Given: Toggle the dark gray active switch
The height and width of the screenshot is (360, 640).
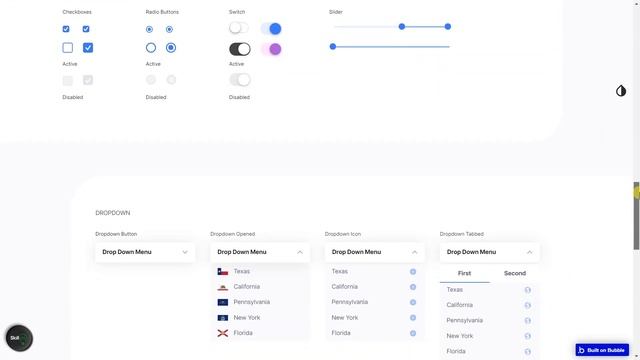Looking at the screenshot, I should pos(240,49).
